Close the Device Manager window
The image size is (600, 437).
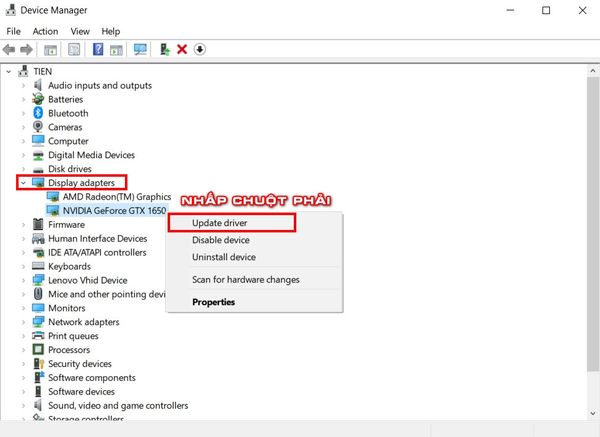tap(582, 10)
